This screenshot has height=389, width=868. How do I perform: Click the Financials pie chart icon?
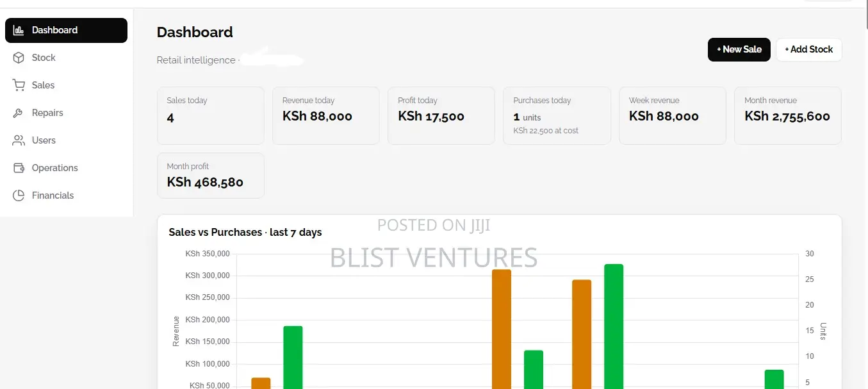coord(19,195)
